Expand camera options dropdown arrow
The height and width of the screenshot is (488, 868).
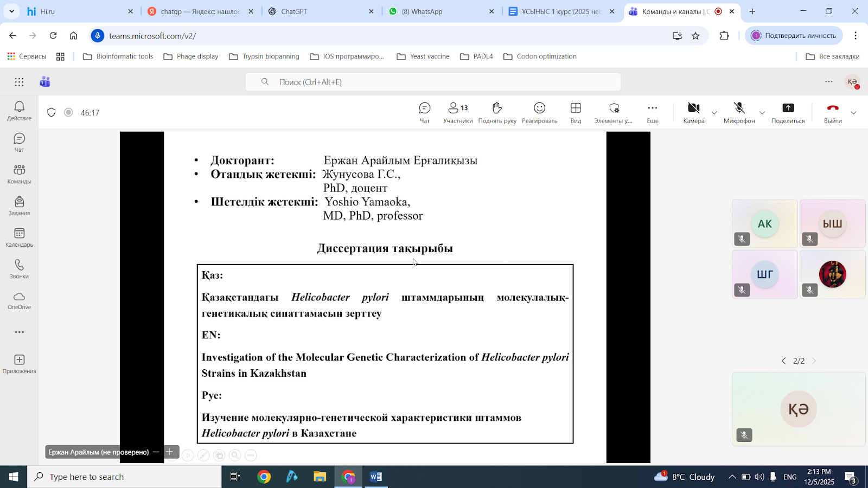[714, 113]
